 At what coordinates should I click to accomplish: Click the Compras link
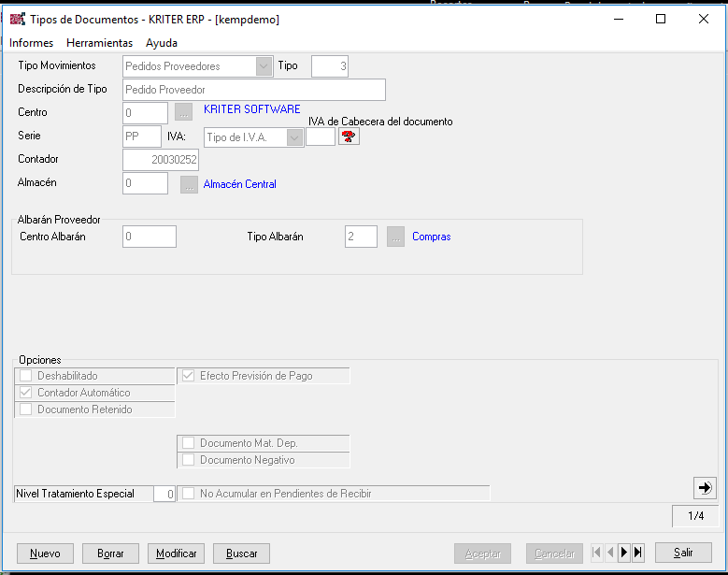pyautogui.click(x=432, y=237)
